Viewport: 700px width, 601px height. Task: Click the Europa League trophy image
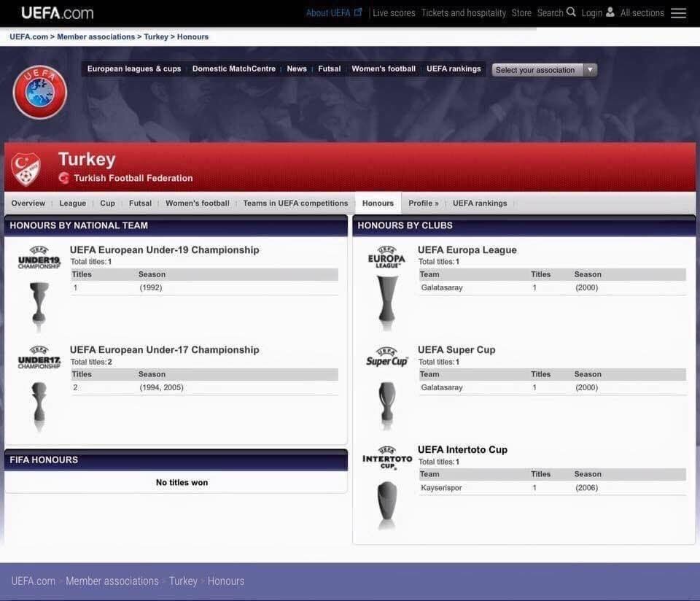pyautogui.click(x=387, y=303)
